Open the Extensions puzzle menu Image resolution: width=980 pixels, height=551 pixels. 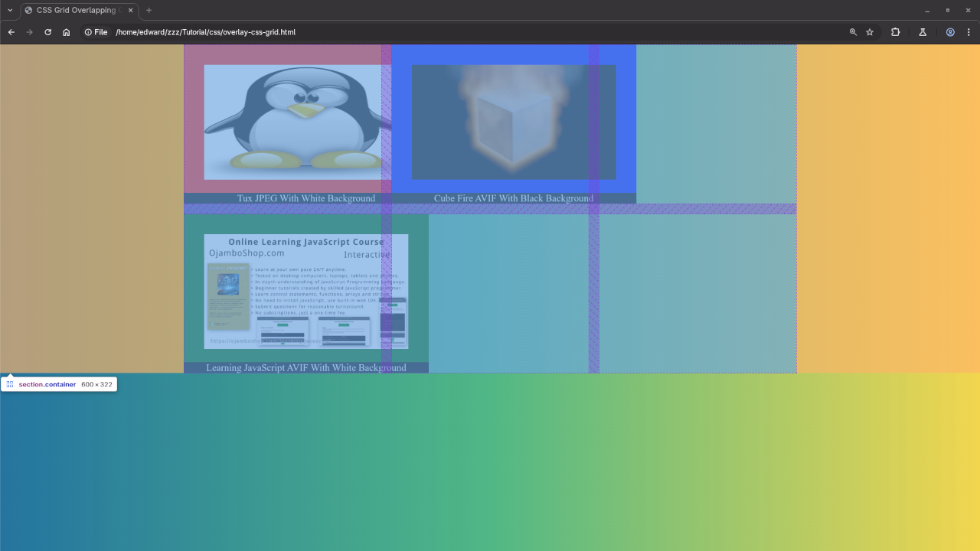pyautogui.click(x=895, y=32)
